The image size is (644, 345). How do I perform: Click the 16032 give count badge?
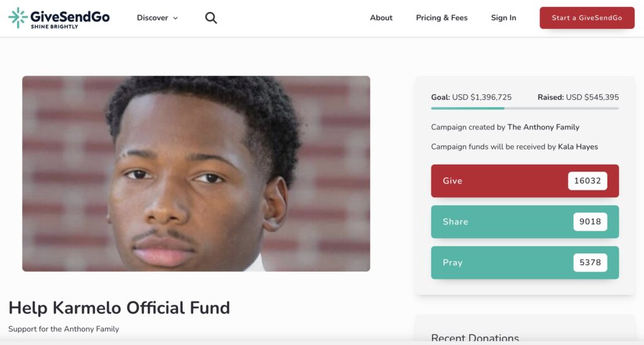(x=587, y=181)
